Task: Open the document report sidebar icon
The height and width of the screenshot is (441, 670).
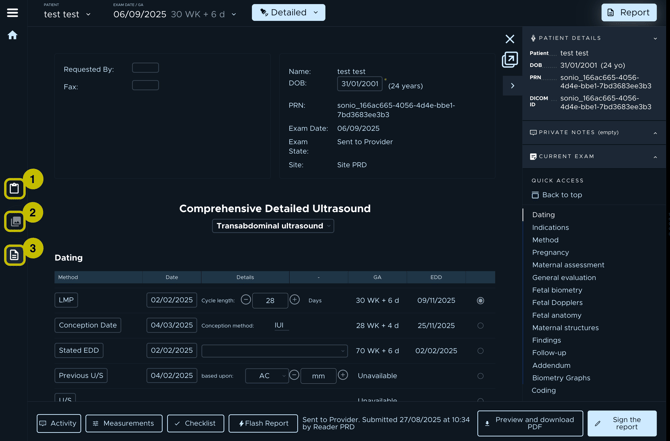Action: click(15, 255)
